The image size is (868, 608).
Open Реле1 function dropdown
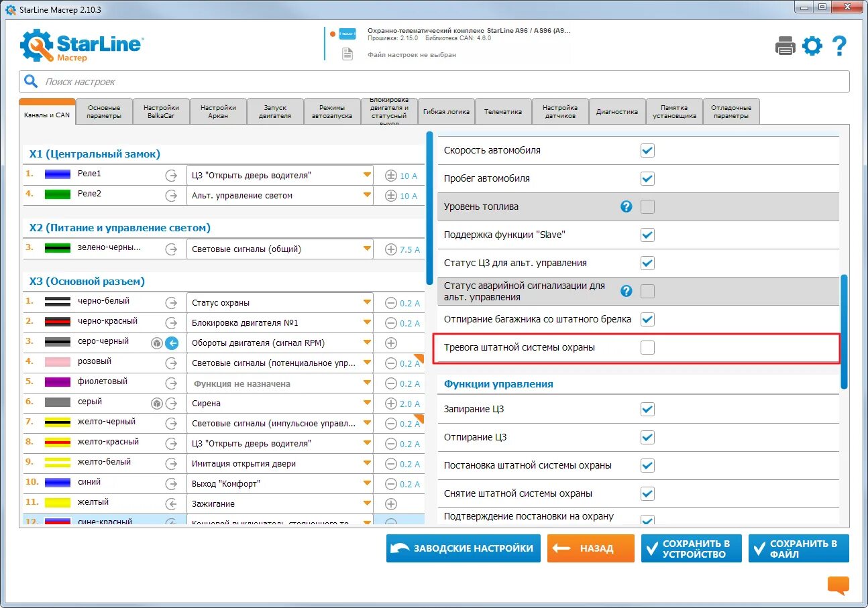(280, 175)
